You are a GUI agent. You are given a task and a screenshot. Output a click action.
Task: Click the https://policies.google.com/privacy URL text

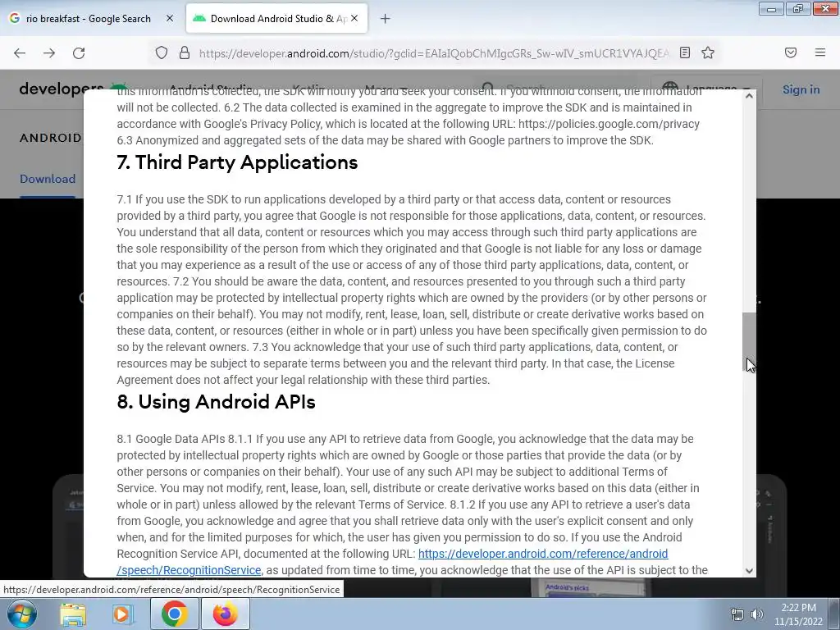point(609,124)
